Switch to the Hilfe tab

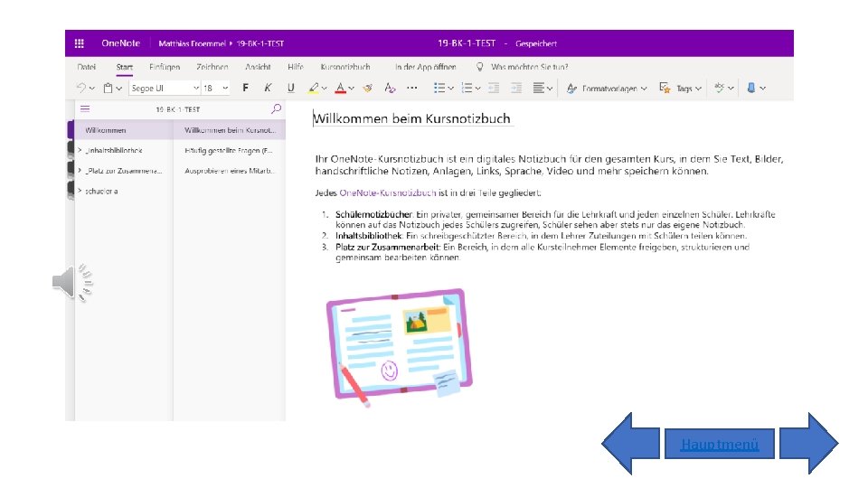(x=296, y=67)
